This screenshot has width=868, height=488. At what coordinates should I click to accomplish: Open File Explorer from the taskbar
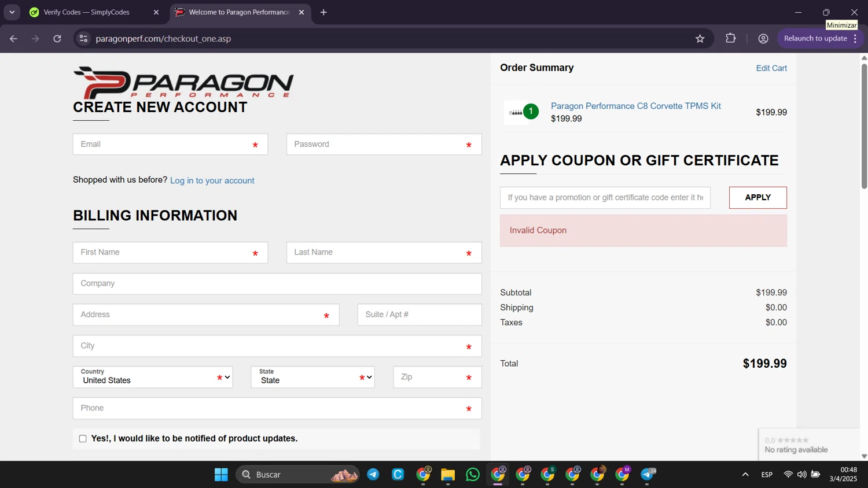448,475
